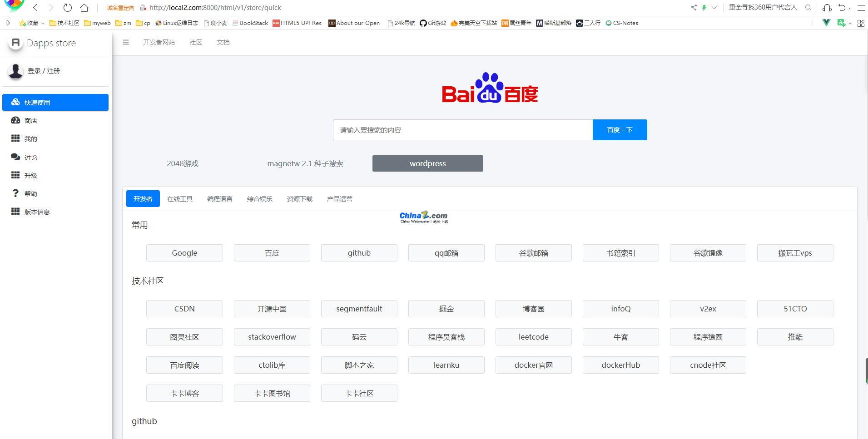Click the Baidu logo

click(x=490, y=89)
